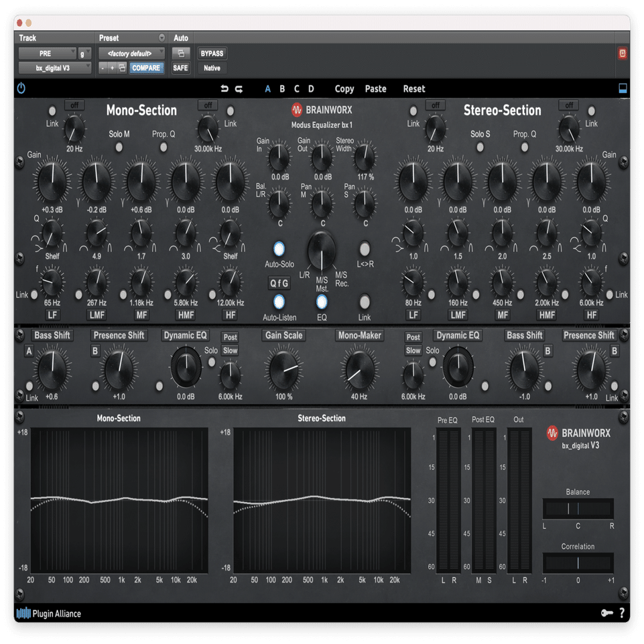
Task: Click the Brainworx logo at top center
Action: [x=322, y=110]
